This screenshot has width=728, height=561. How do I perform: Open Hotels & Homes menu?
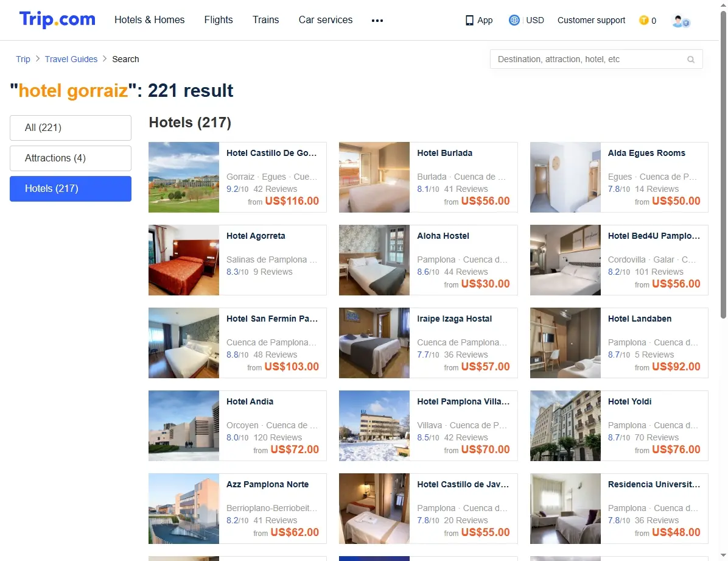pyautogui.click(x=150, y=20)
